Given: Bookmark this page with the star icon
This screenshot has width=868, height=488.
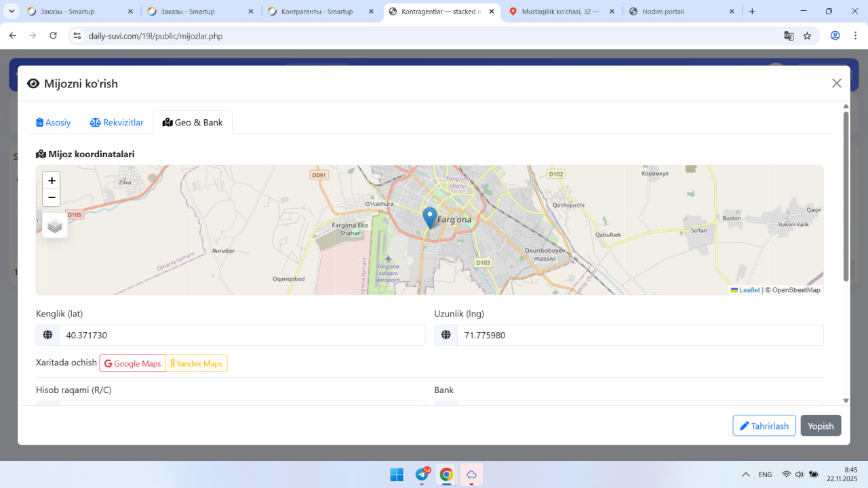Looking at the screenshot, I should click(x=807, y=36).
